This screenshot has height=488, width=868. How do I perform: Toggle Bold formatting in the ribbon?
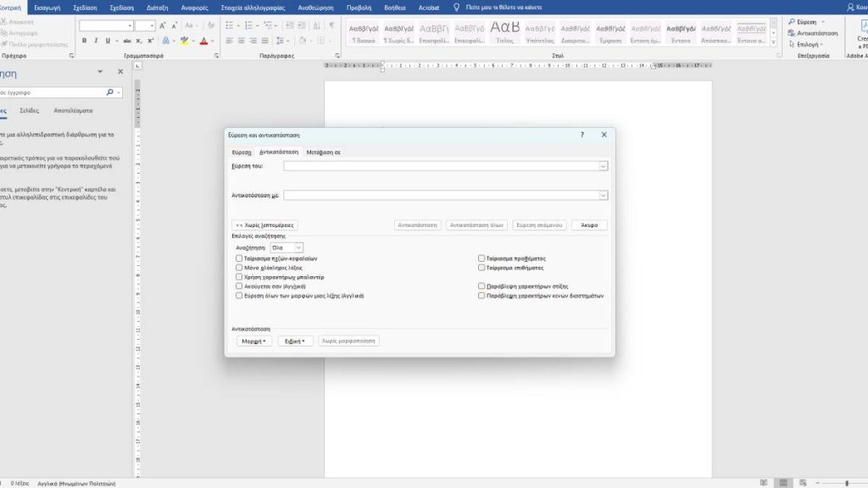tap(84, 41)
